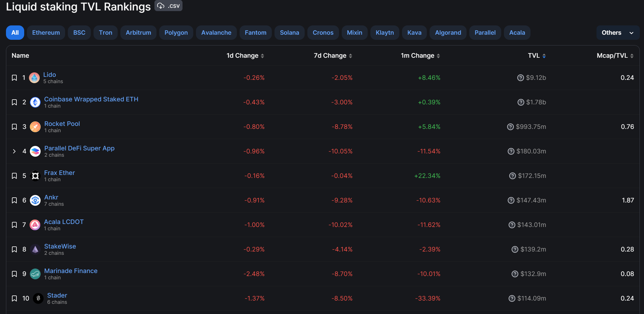This screenshot has width=644, height=314.
Task: Expand Parallel DeFi Super App row
Action: 14,151
